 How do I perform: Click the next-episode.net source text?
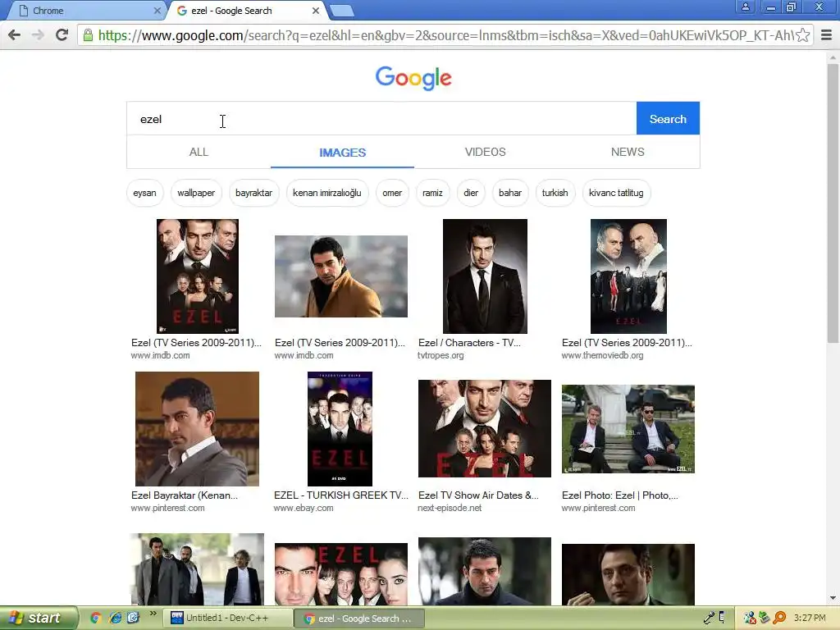point(450,509)
